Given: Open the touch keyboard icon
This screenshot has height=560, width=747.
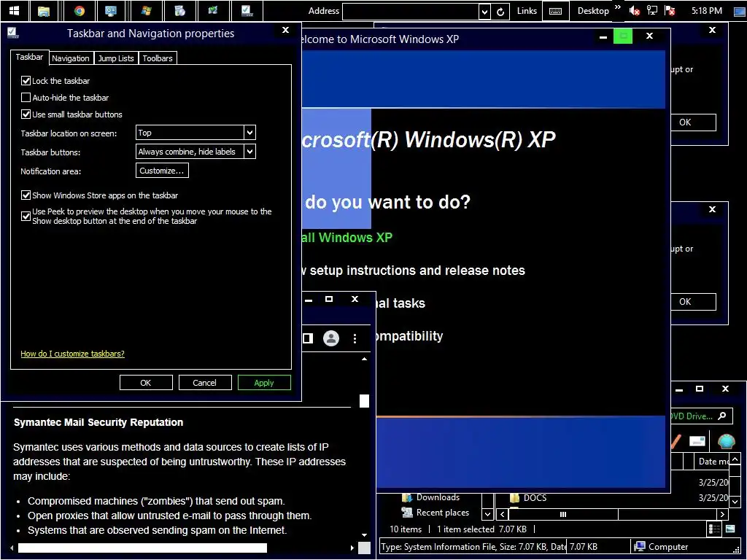Looking at the screenshot, I should click(555, 11).
